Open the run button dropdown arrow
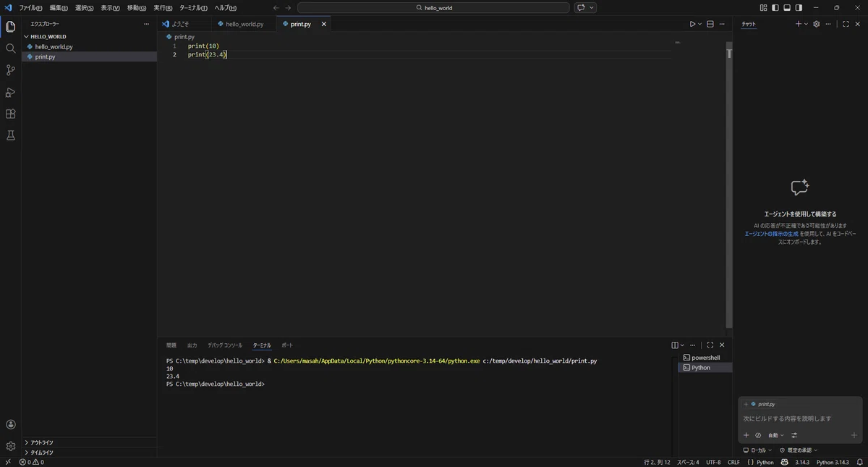Screen dimensions: 868x467 (699, 24)
